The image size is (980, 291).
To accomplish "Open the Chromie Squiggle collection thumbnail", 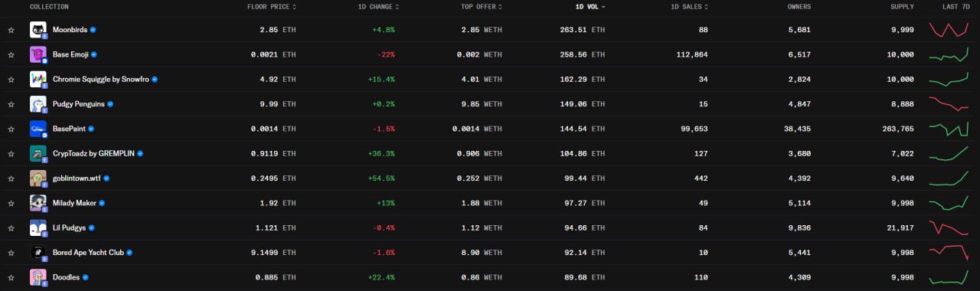I will pos(38,79).
